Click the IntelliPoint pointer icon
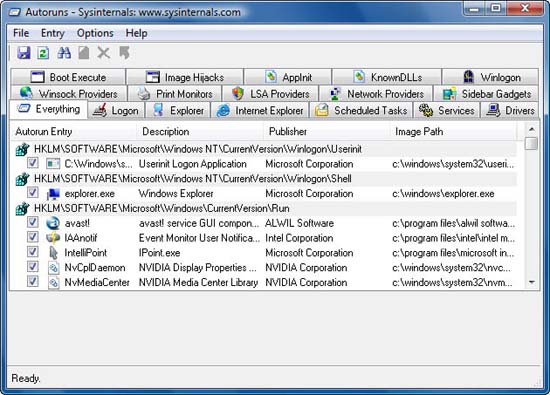The image size is (550, 395). click(53, 253)
